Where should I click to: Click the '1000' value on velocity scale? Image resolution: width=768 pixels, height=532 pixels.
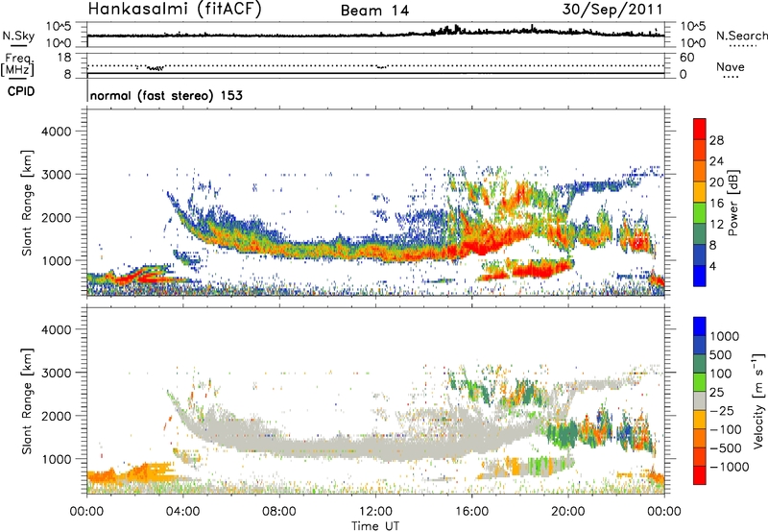pyautogui.click(x=725, y=336)
